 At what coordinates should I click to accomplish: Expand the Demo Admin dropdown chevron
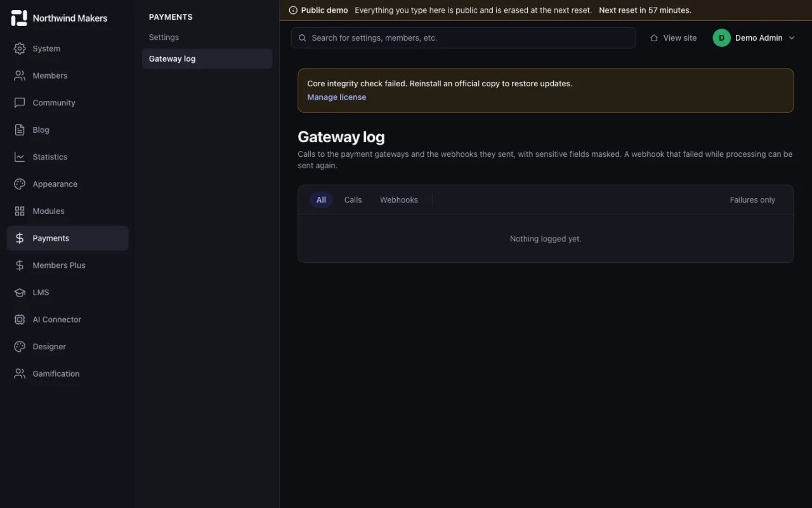(792, 38)
